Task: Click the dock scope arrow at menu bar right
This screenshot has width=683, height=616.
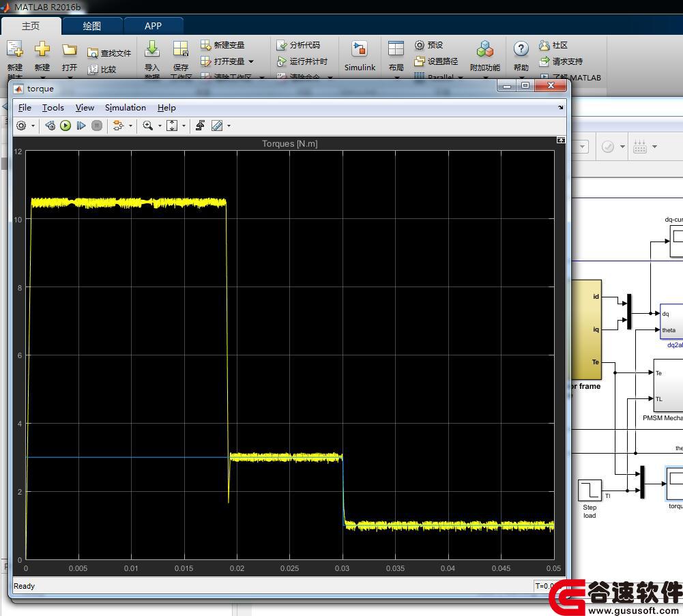Action: click(x=561, y=107)
